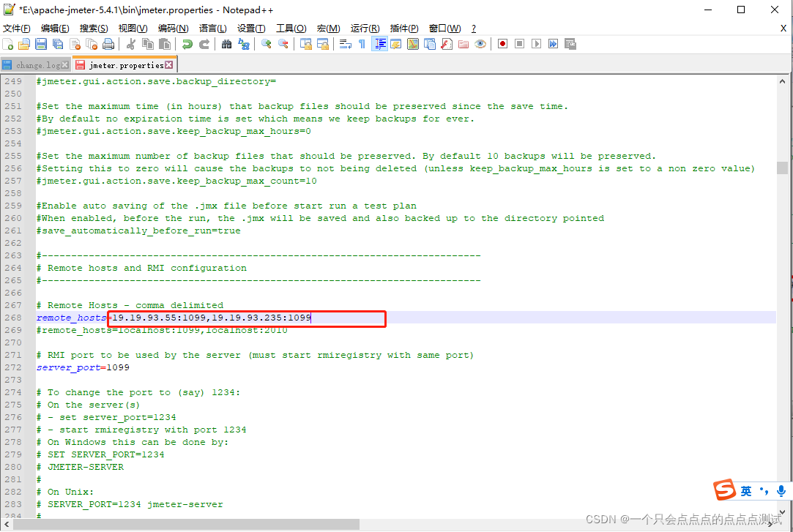Open Find with the binoculars icon
Image resolution: width=793 pixels, height=532 pixels.
pyautogui.click(x=226, y=44)
